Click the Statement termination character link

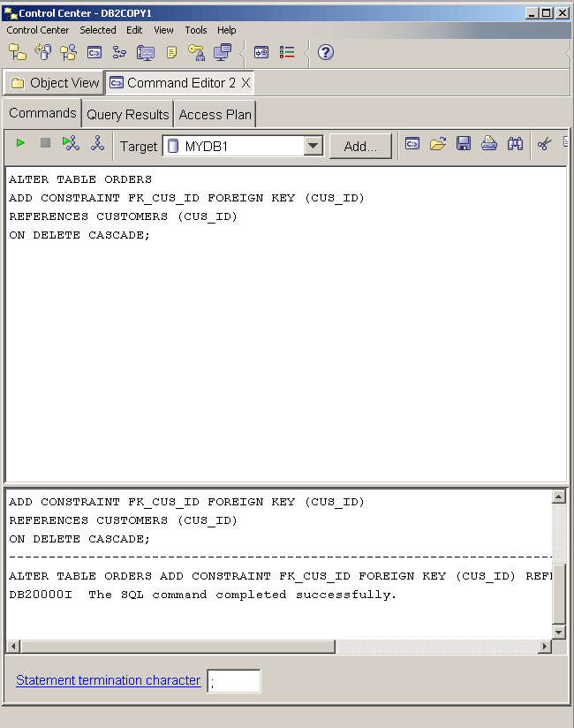pos(108,680)
